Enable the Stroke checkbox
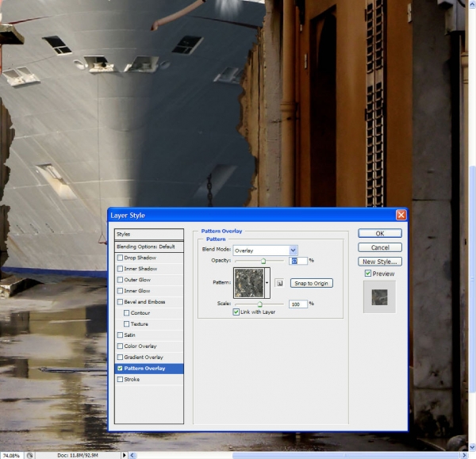476x459 pixels. pyautogui.click(x=120, y=379)
